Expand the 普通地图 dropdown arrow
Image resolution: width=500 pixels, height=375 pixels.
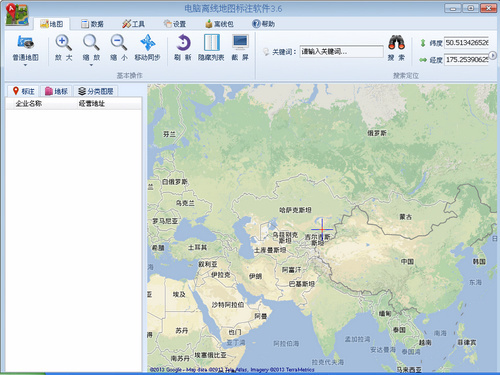pos(25,65)
